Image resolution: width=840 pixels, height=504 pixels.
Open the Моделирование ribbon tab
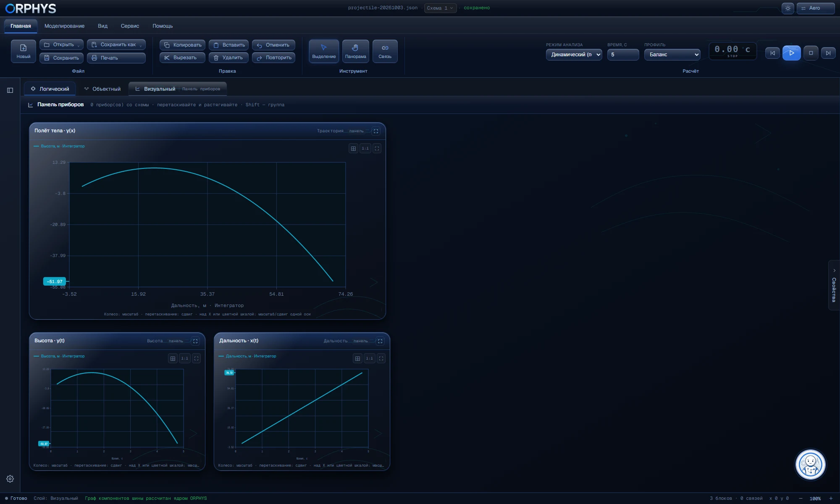click(64, 26)
